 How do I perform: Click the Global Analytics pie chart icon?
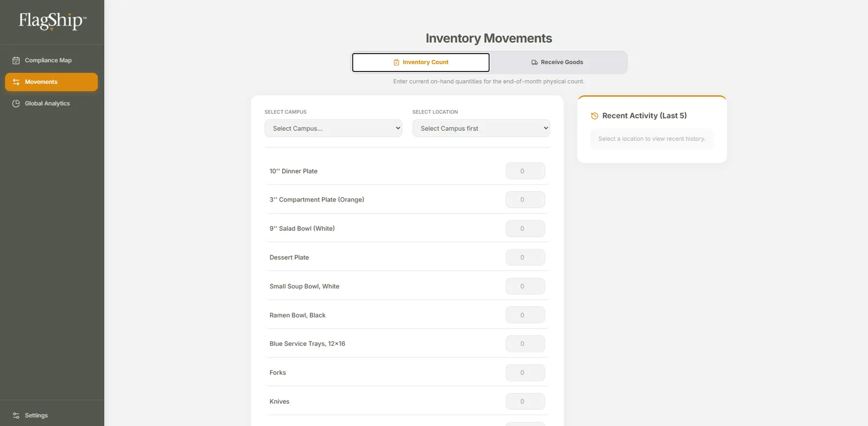tap(16, 104)
